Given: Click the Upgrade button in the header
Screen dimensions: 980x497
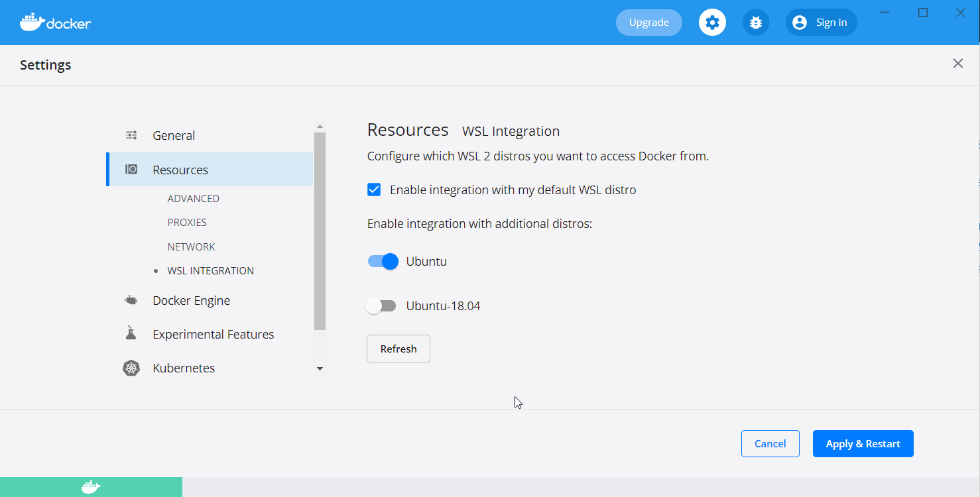Looking at the screenshot, I should (x=648, y=22).
